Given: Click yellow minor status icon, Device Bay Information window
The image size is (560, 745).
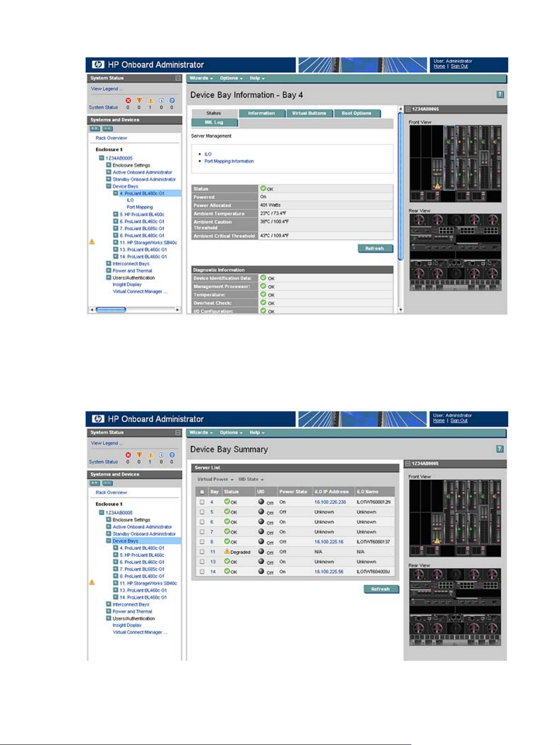Looking at the screenshot, I should coord(150,101).
